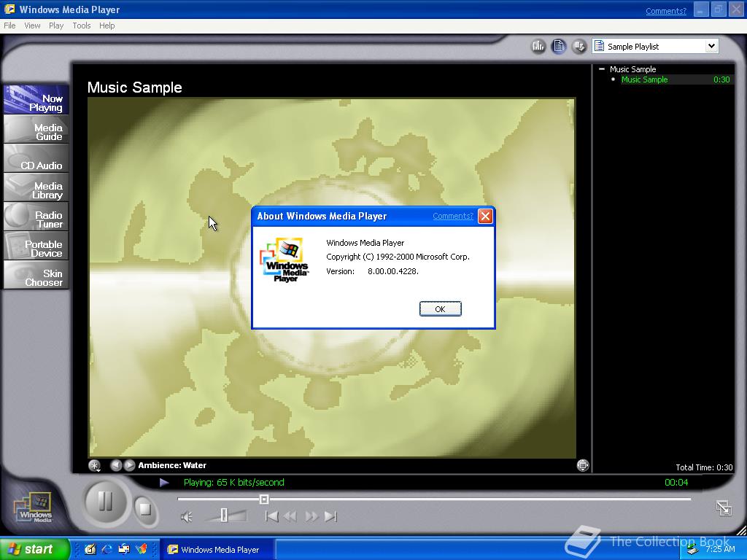Screen dimensions: 747x560
Task: Click Show Desktop quick launch icon
Action: [90, 549]
